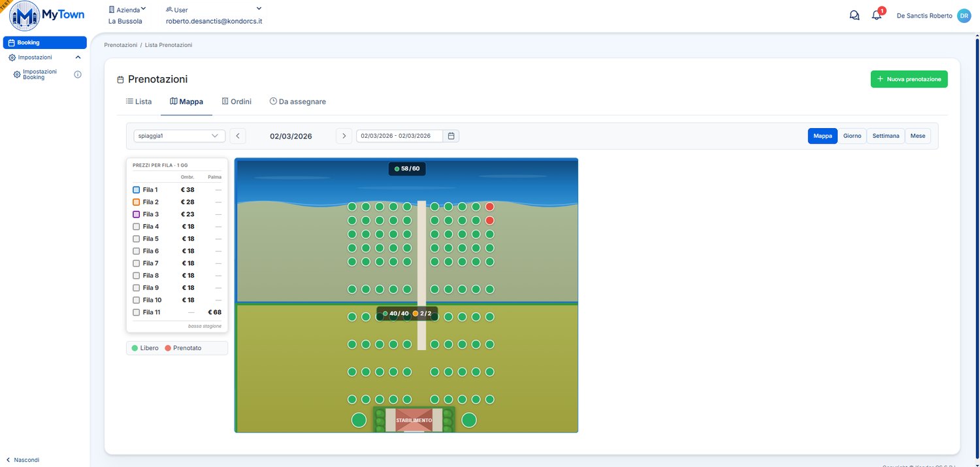Toggle the Fila 1 checkbox
Screen dimensions: 980x467
136,189
